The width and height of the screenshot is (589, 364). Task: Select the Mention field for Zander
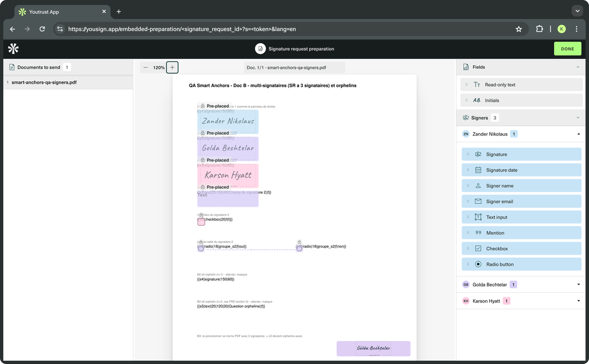[521, 233]
